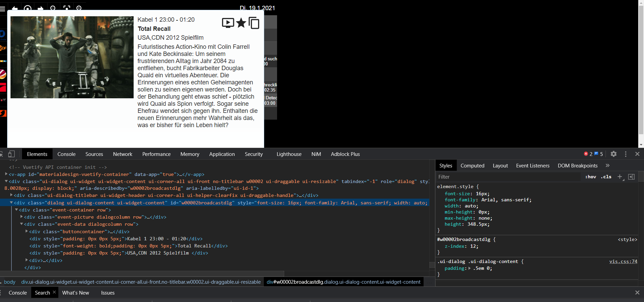The width and height of the screenshot is (644, 302).
Task: Reset zoom with the center-focus icon
Action: click(x=67, y=8)
